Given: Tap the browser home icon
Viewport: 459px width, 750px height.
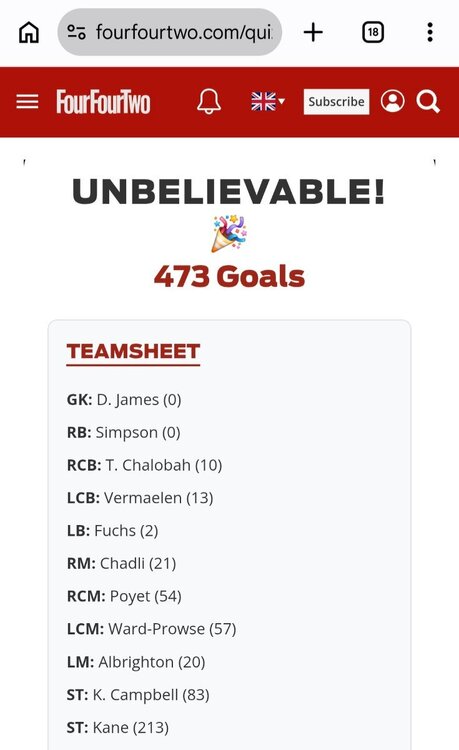Looking at the screenshot, I should pyautogui.click(x=29, y=33).
